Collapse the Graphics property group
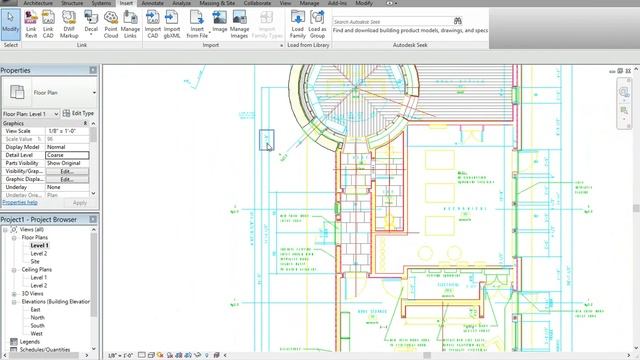 coord(85,123)
